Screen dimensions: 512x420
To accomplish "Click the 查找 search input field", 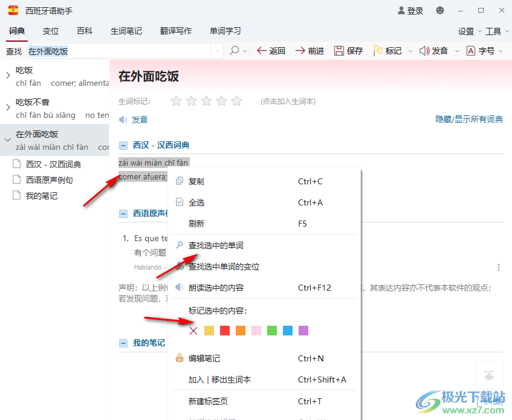I will click(119, 51).
